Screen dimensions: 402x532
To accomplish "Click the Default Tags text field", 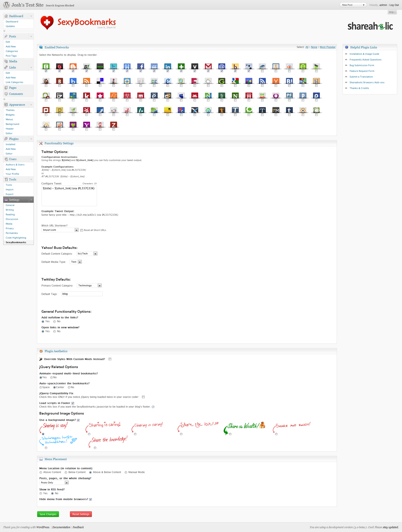I will (x=82, y=294).
